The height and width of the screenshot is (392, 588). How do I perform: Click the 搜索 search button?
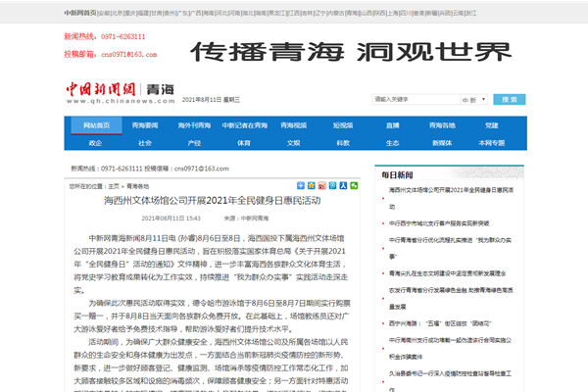pyautogui.click(x=510, y=99)
